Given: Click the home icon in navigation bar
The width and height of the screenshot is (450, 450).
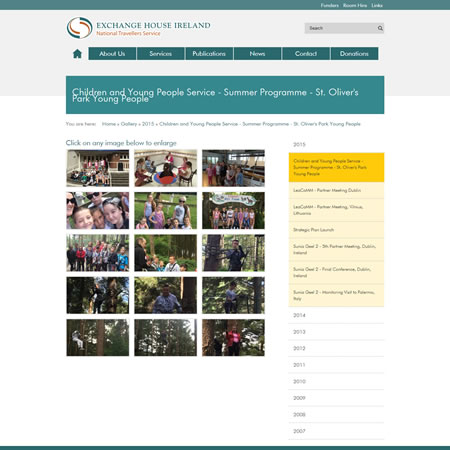Looking at the screenshot, I should [77, 54].
